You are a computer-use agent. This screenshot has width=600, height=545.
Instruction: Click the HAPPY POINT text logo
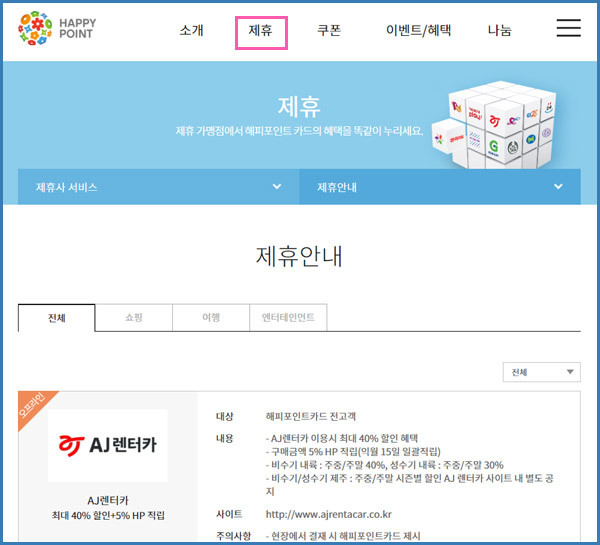[78, 29]
